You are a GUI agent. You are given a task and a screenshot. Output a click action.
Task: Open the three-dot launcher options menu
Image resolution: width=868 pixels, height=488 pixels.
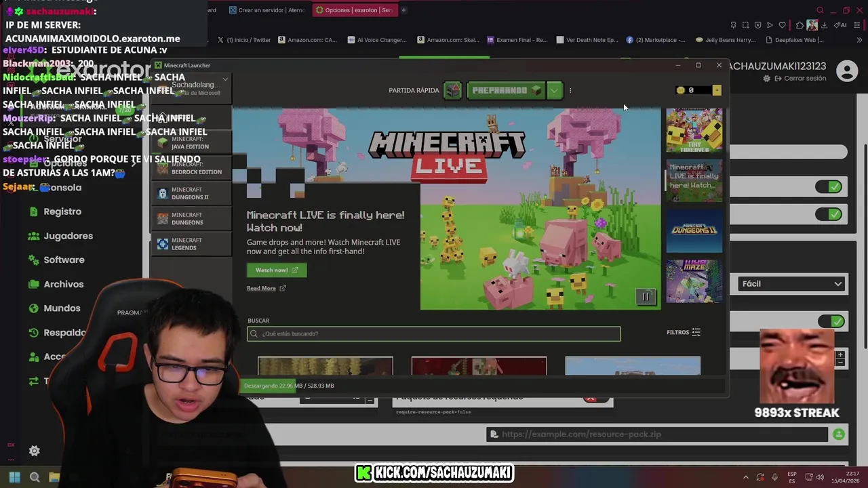[x=570, y=90]
